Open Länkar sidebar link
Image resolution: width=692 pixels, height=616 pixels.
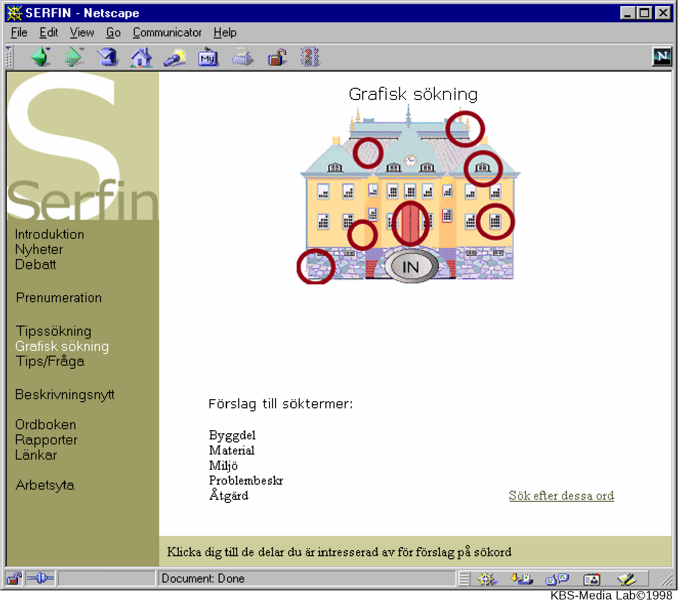click(x=36, y=455)
